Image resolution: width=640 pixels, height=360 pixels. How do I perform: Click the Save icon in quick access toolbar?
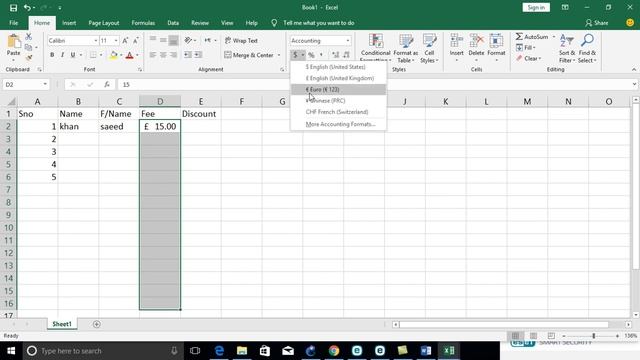point(13,7)
